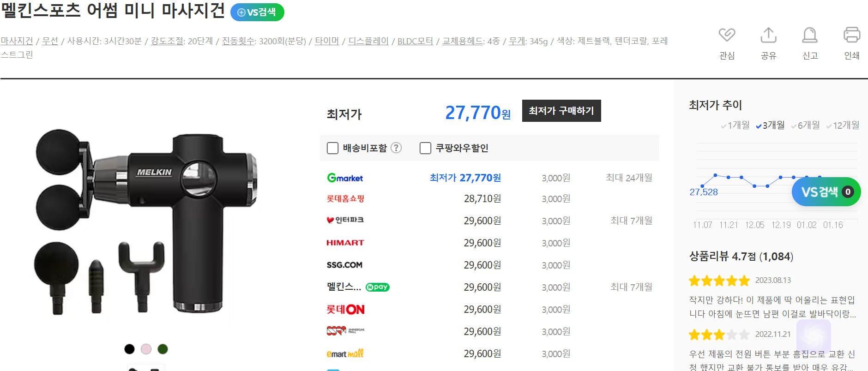The height and width of the screenshot is (371, 868).
Task: Click the 인터파크 seller logo
Action: point(345,220)
